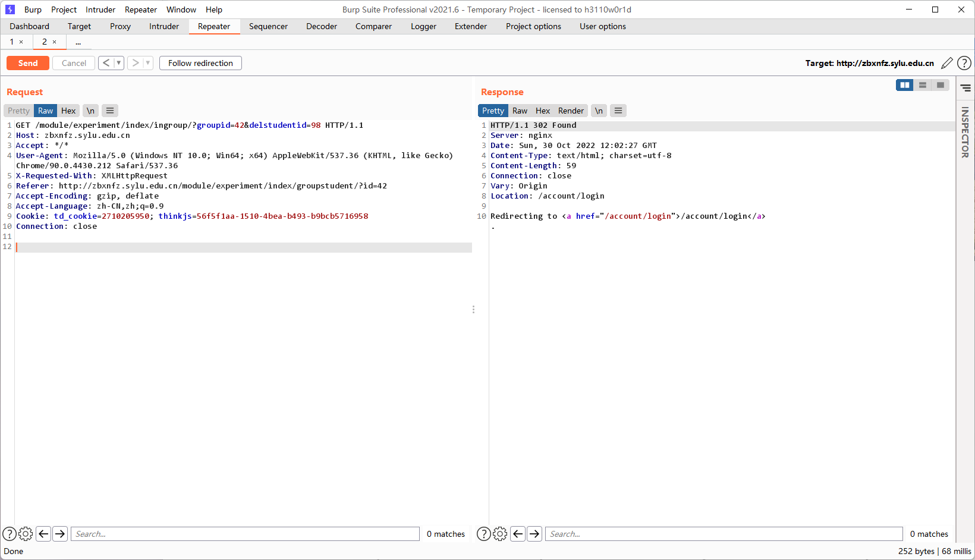This screenshot has height=560, width=975.
Task: Toggle response non-printable characters \n
Action: 599,111
